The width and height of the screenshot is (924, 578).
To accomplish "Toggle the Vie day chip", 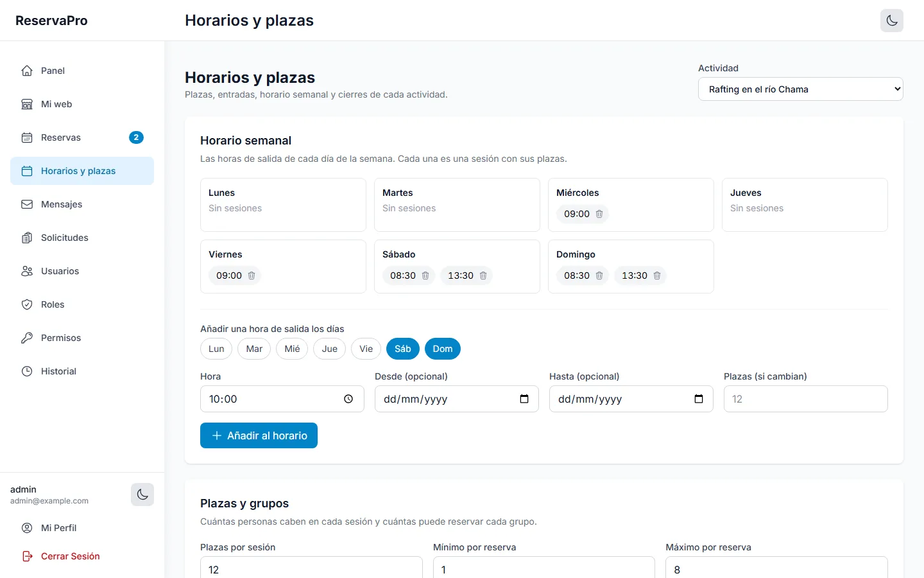I will pos(366,349).
